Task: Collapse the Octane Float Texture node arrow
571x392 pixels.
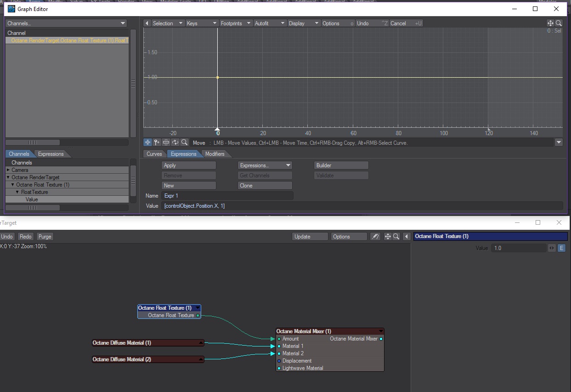Action: (198, 308)
